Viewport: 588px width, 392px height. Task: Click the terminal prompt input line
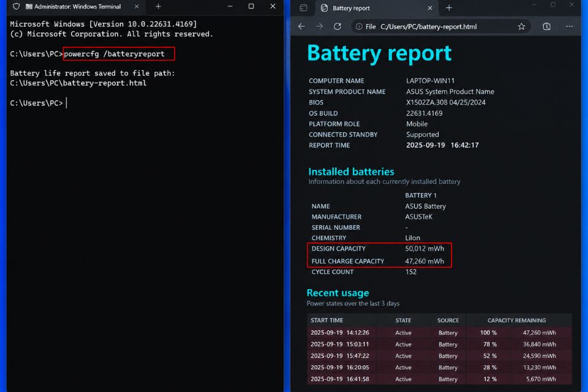click(x=39, y=103)
